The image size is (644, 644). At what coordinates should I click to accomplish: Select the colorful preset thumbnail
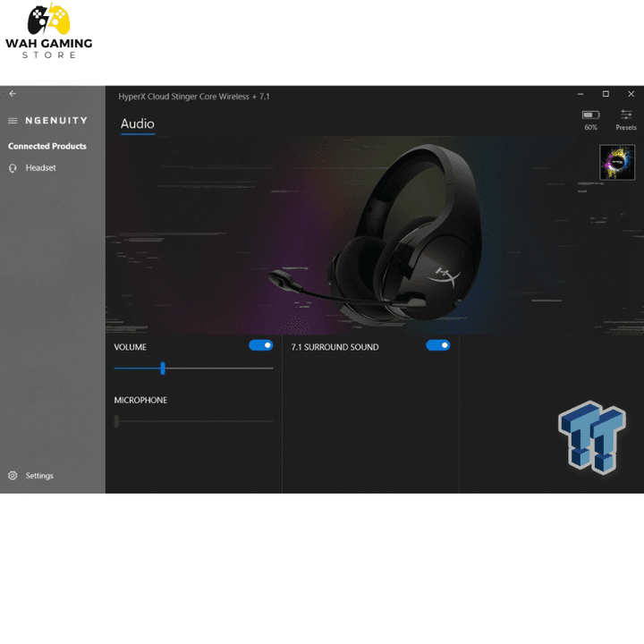(x=617, y=162)
